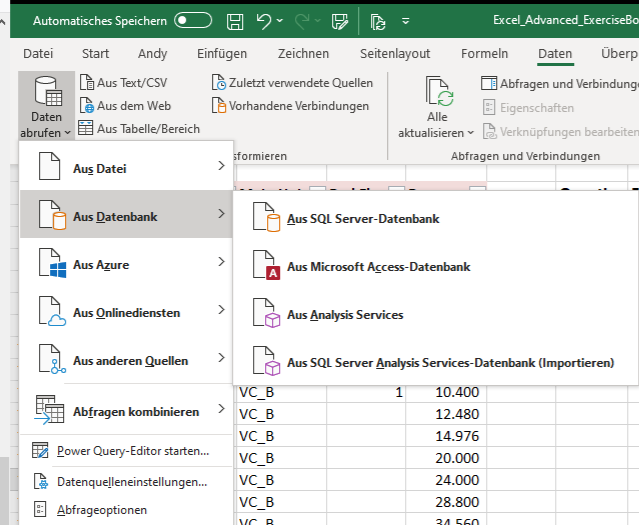Open the Aus Datei submenu

pyautogui.click(x=126, y=167)
